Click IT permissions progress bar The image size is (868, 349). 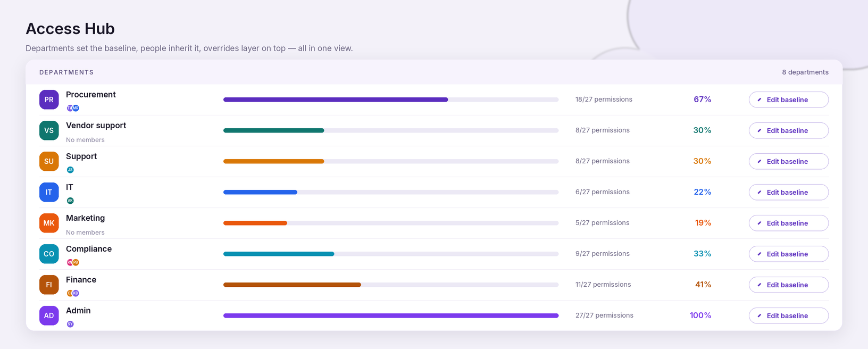click(391, 192)
